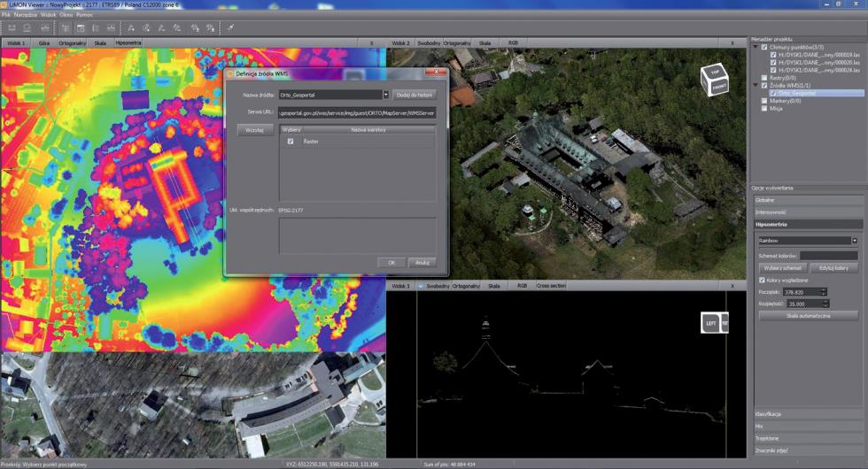Open the Pomoc menu
This screenshot has height=469, width=868.
coord(84,15)
